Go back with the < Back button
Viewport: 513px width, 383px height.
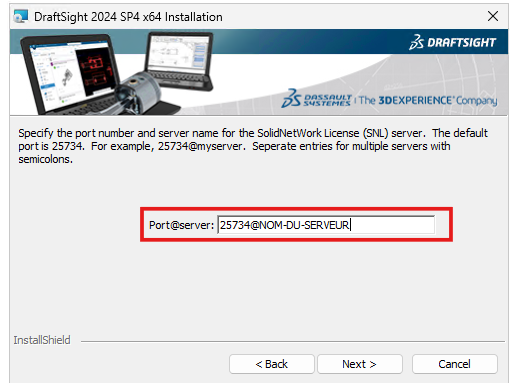[x=272, y=364]
